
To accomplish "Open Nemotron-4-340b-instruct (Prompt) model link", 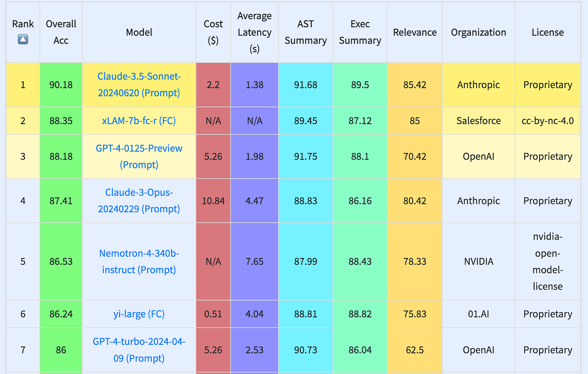I will [139, 262].
